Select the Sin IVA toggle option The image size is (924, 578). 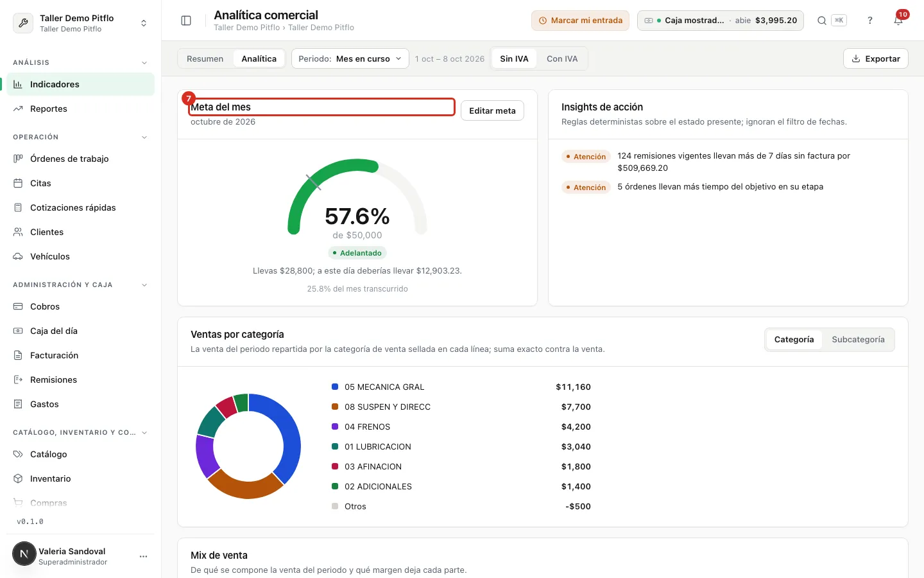(514, 58)
